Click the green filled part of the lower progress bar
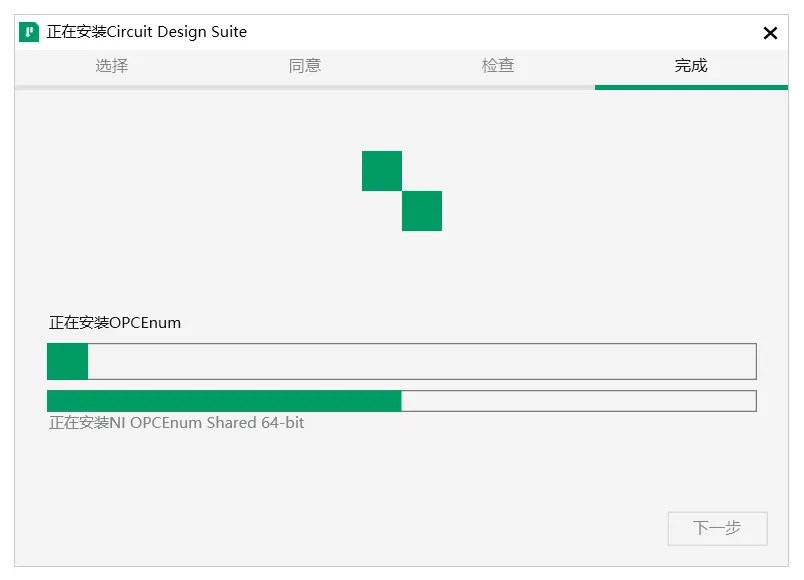This screenshot has height=580, width=804. pos(224,401)
